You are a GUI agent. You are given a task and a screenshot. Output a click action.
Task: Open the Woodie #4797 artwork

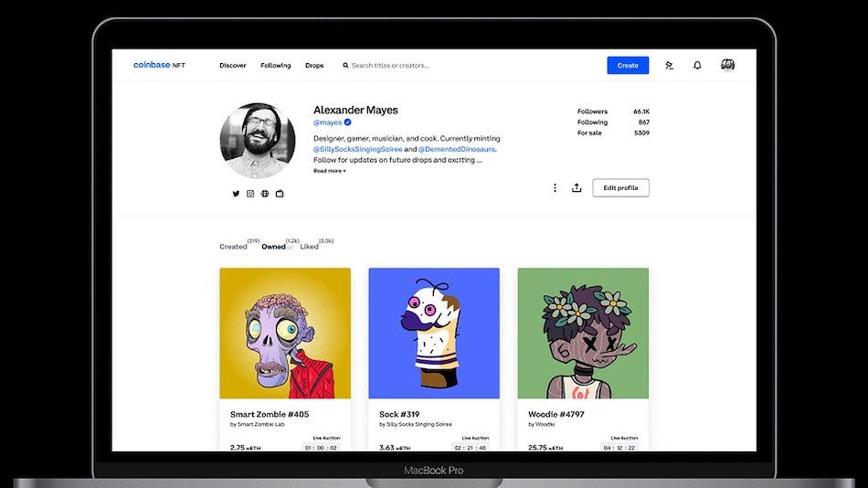pos(583,333)
